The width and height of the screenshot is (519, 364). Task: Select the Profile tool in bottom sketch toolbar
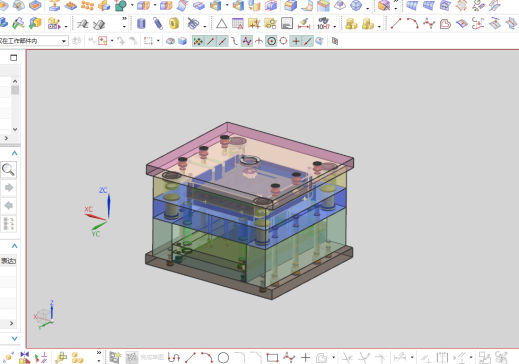point(174,358)
